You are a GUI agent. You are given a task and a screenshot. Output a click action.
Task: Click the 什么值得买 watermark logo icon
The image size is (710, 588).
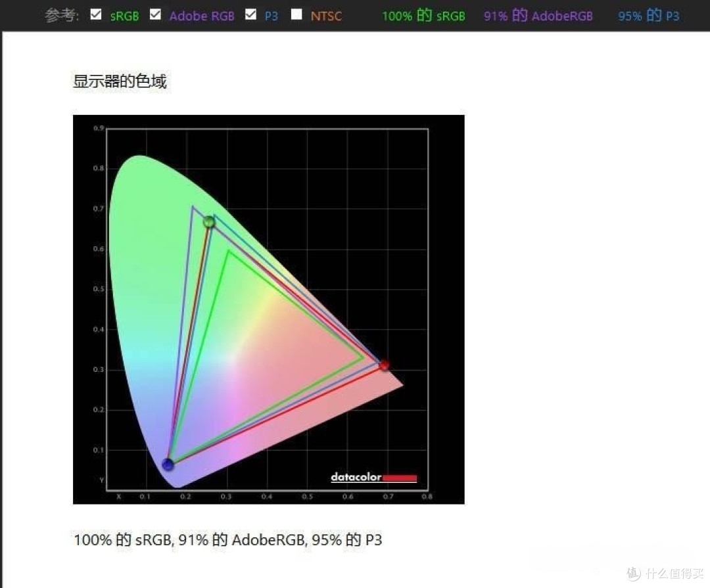(x=633, y=574)
